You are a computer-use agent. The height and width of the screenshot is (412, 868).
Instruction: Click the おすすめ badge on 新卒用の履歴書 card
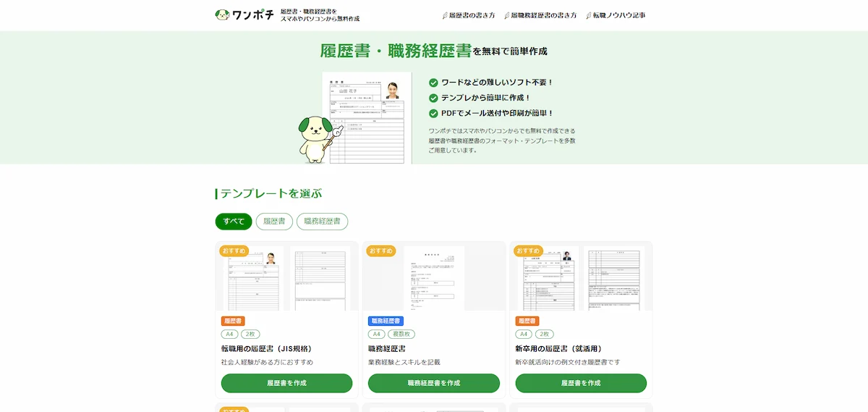tap(529, 251)
